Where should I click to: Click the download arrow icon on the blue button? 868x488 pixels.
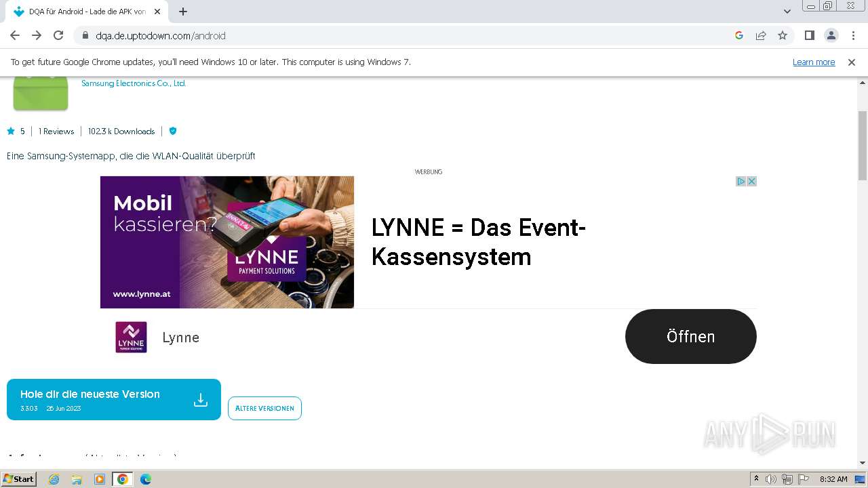201,400
